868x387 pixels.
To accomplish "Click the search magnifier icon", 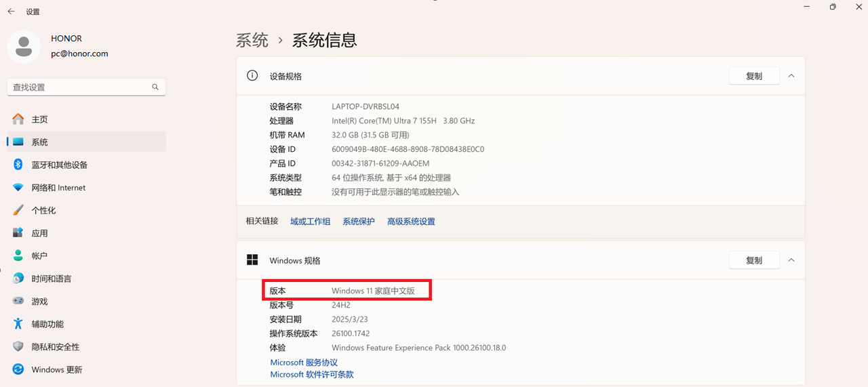I will (x=155, y=87).
